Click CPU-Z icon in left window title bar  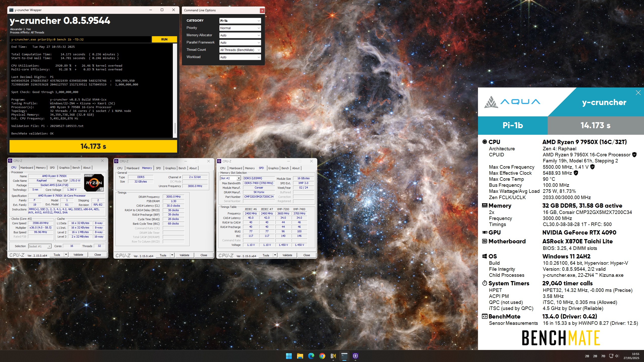pos(10,161)
